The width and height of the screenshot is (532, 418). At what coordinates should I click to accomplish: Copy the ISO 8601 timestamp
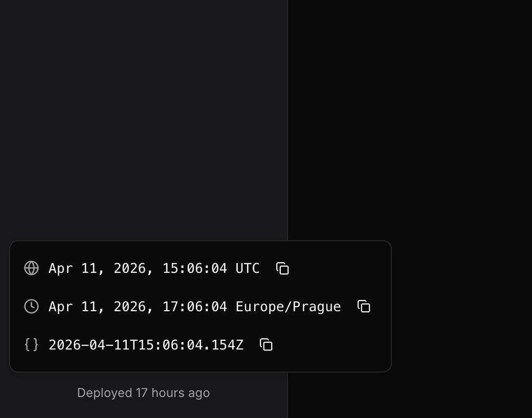tap(267, 345)
